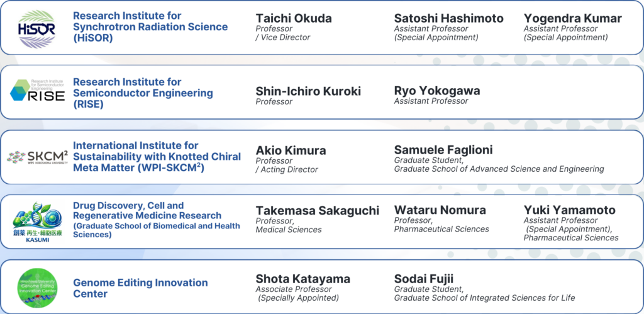The height and width of the screenshot is (314, 644).
Task: Click Akio Kimura's name
Action: click(291, 150)
